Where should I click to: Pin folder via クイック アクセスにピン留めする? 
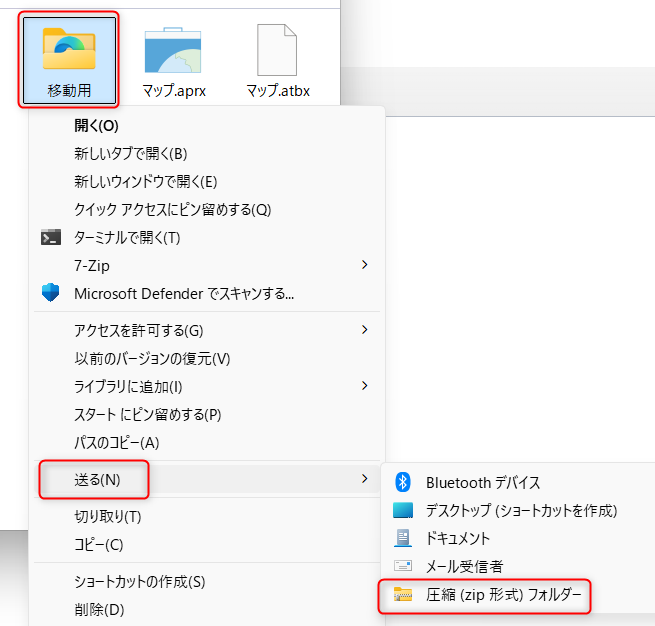[172, 210]
